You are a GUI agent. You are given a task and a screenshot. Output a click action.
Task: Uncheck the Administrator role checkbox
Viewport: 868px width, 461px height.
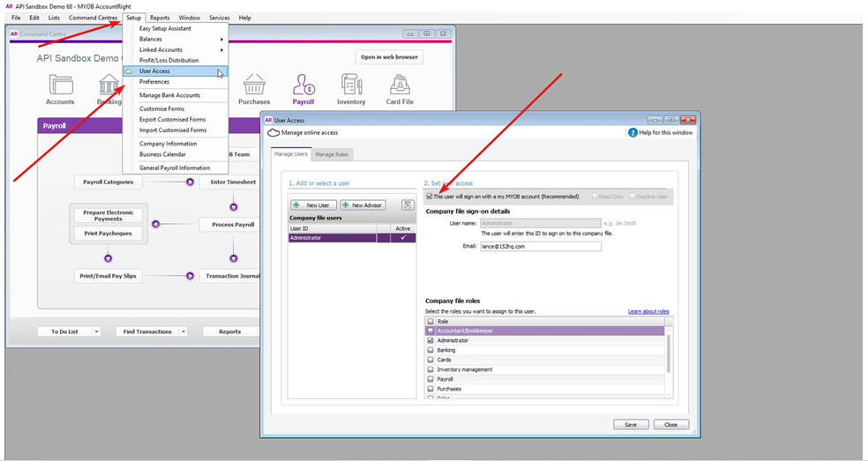click(430, 341)
